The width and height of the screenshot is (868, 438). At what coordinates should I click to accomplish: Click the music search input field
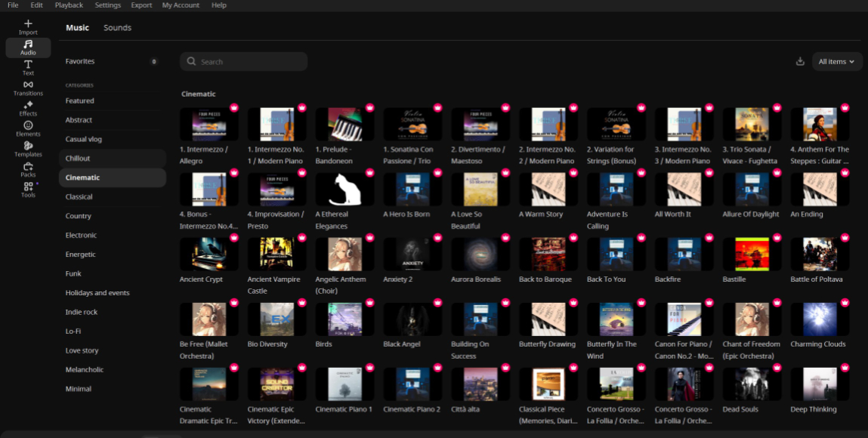tap(243, 61)
